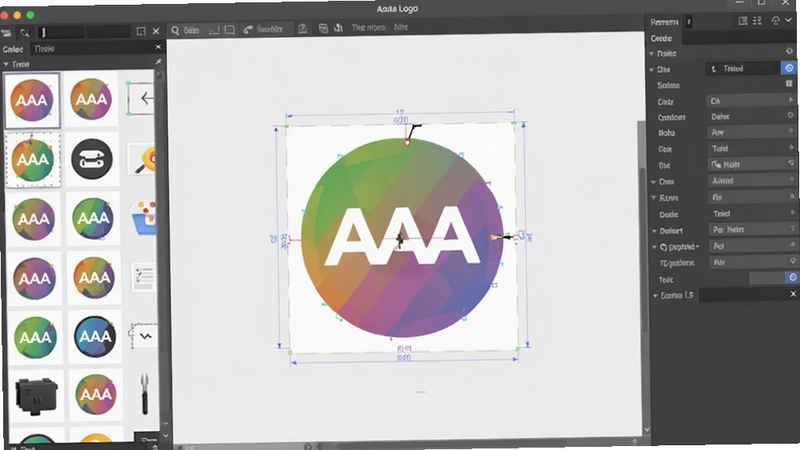Click the canvas scroll-down arrow

click(647, 430)
